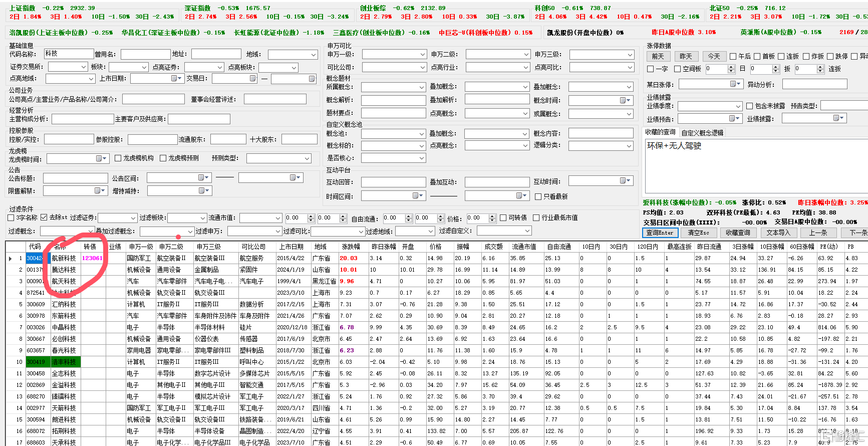Open calendar picker for 龙虎榜时间
This screenshot has height=446, width=868.
101,158
